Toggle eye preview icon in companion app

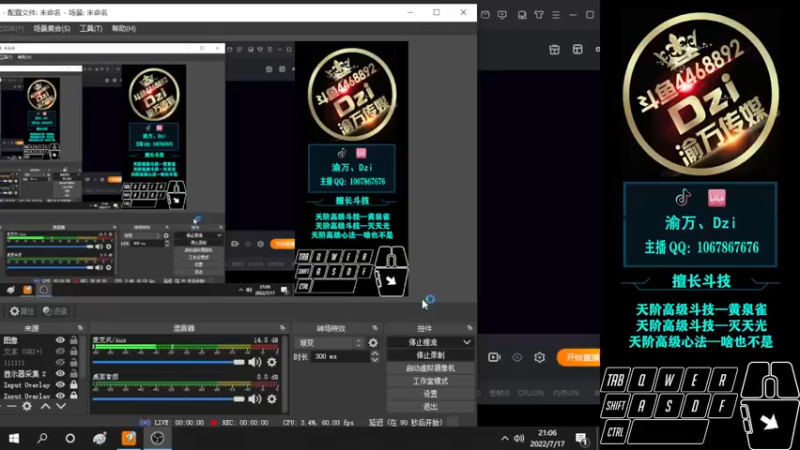coord(517,357)
